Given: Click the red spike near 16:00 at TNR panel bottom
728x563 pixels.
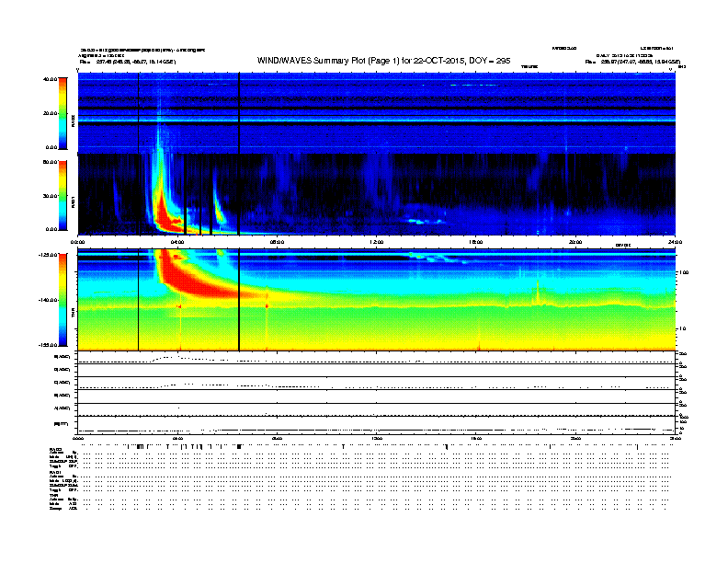Looking at the screenshot, I should point(479,346).
